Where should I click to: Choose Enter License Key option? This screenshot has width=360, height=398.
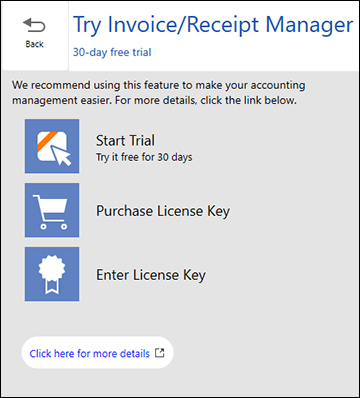151,275
